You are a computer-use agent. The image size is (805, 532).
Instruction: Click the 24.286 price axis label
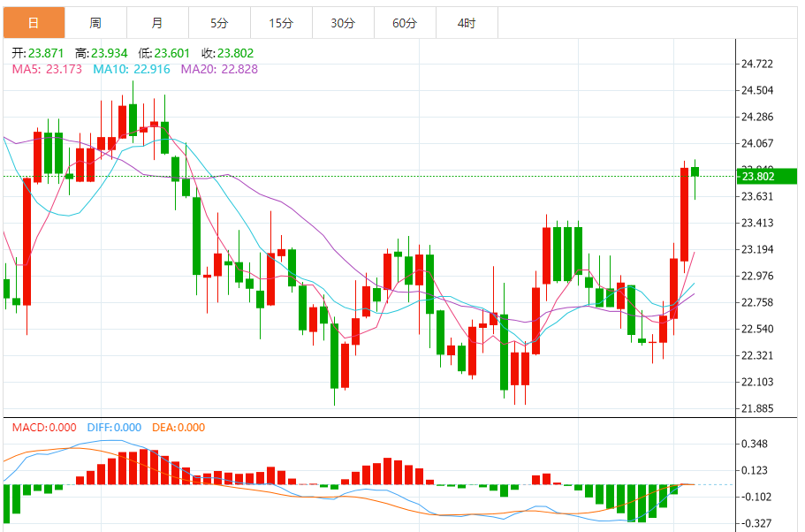757,117
